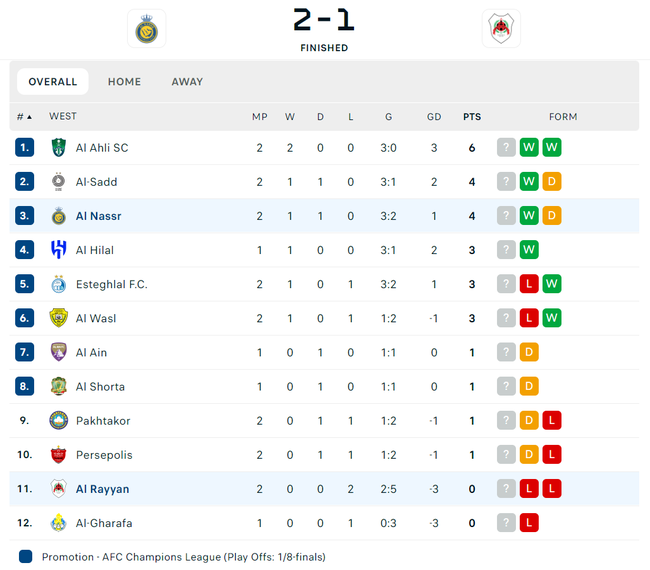The height and width of the screenshot is (570, 650).
Task: Switch to the Home standings tab
Action: pos(124,82)
